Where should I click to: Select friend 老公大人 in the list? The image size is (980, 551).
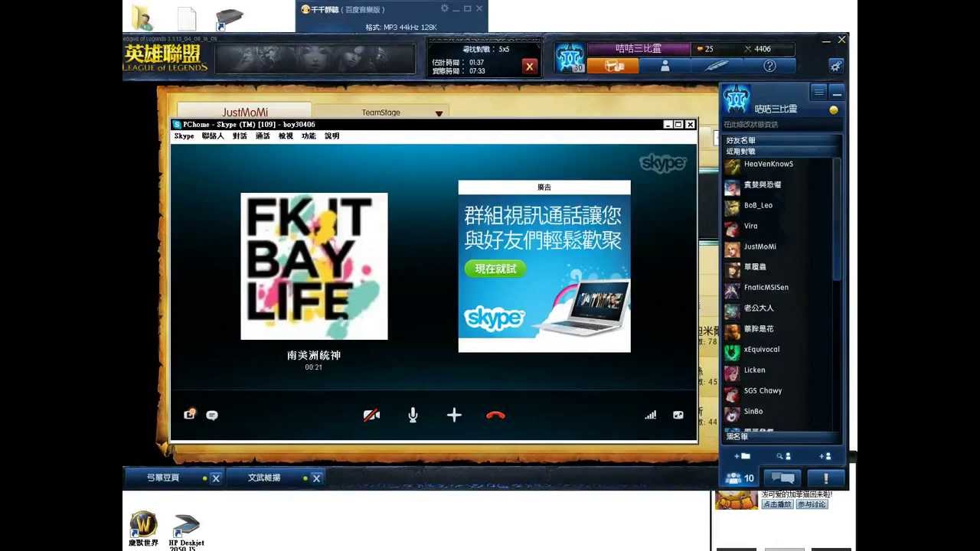(x=777, y=308)
